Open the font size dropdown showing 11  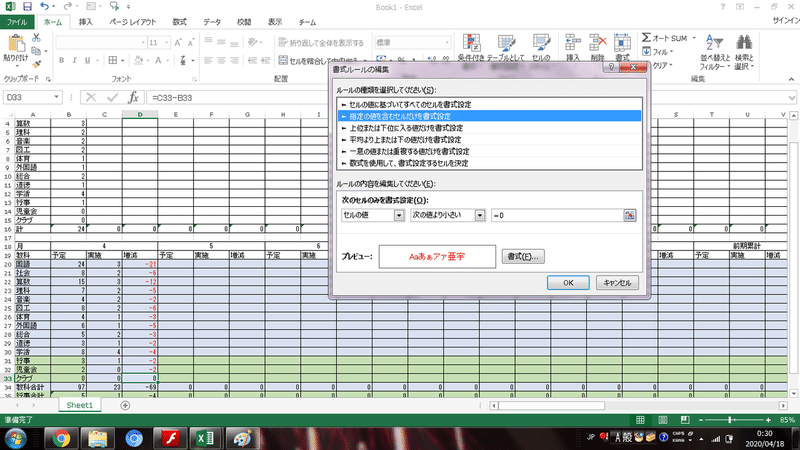[x=166, y=42]
